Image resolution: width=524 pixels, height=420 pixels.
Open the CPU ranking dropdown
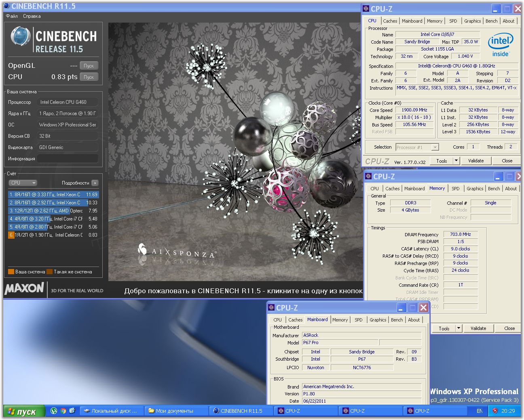pos(23,183)
